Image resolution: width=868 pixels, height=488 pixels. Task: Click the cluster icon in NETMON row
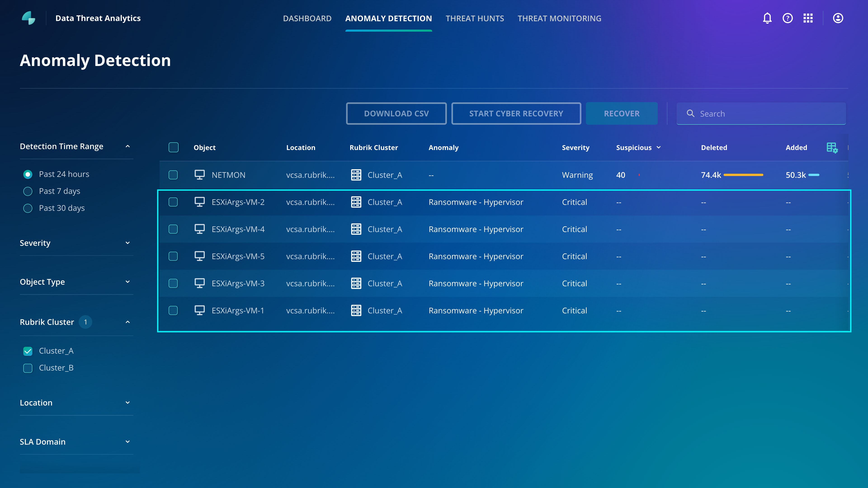coord(356,175)
